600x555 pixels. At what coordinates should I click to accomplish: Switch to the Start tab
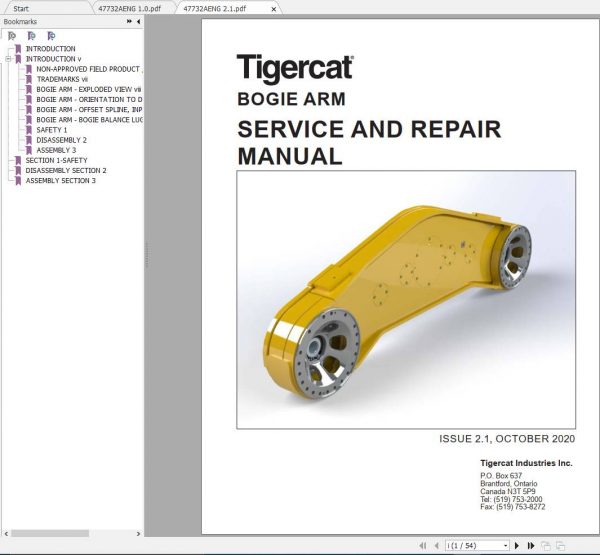click(x=21, y=8)
